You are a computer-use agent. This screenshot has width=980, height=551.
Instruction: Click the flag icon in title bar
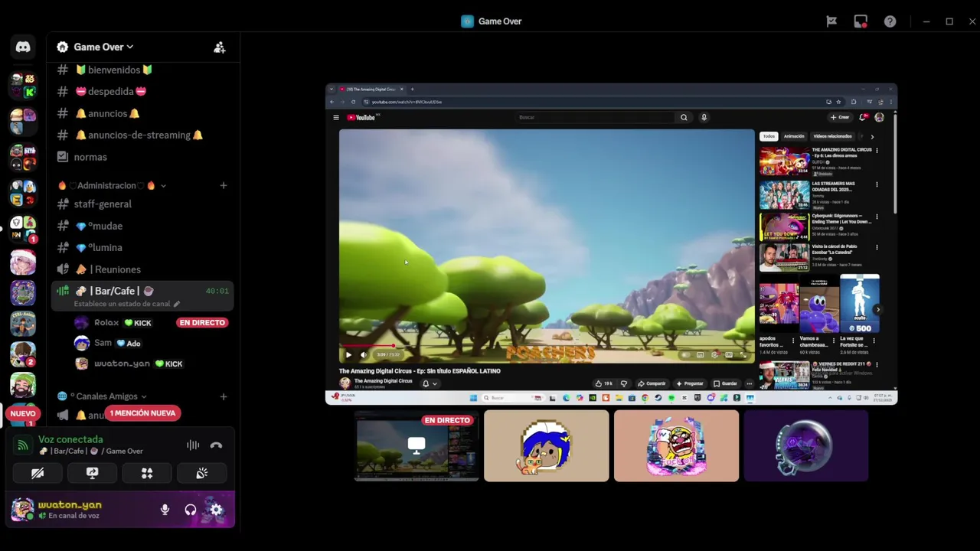(831, 21)
